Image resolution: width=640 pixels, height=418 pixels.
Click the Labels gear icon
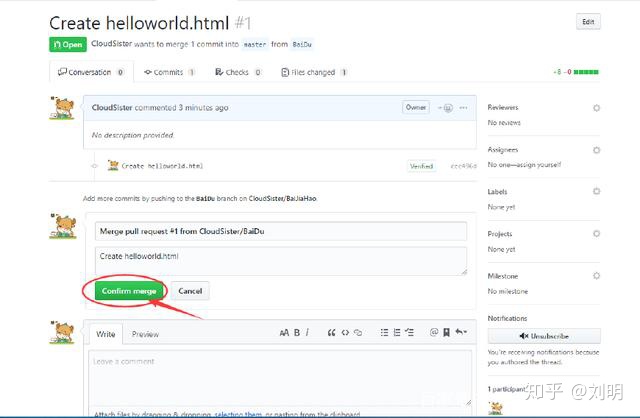tap(596, 191)
